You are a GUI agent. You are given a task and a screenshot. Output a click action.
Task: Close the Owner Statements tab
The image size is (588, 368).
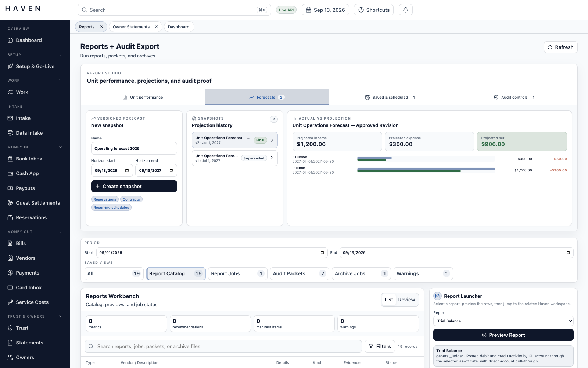coord(156,27)
